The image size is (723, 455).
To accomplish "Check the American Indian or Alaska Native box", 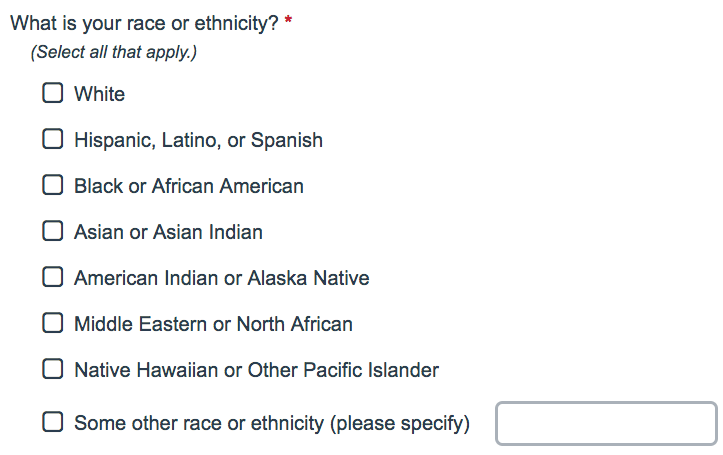I will pos(53,277).
